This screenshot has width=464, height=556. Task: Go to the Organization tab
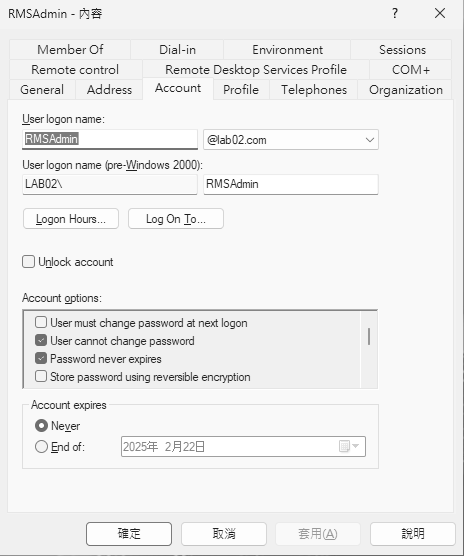(406, 90)
